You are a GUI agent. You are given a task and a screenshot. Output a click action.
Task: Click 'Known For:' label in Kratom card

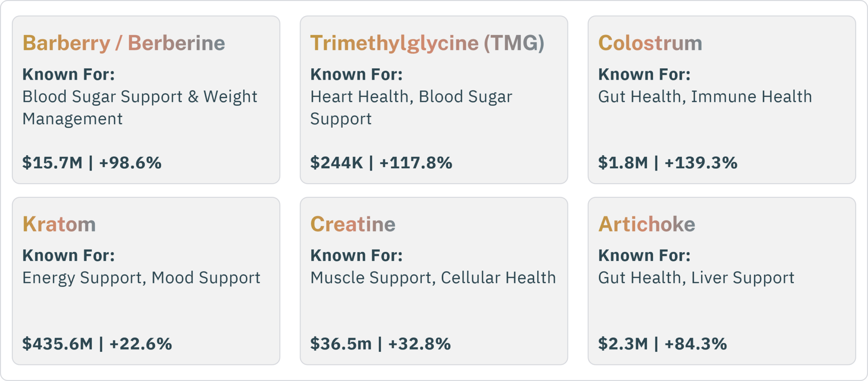point(68,256)
